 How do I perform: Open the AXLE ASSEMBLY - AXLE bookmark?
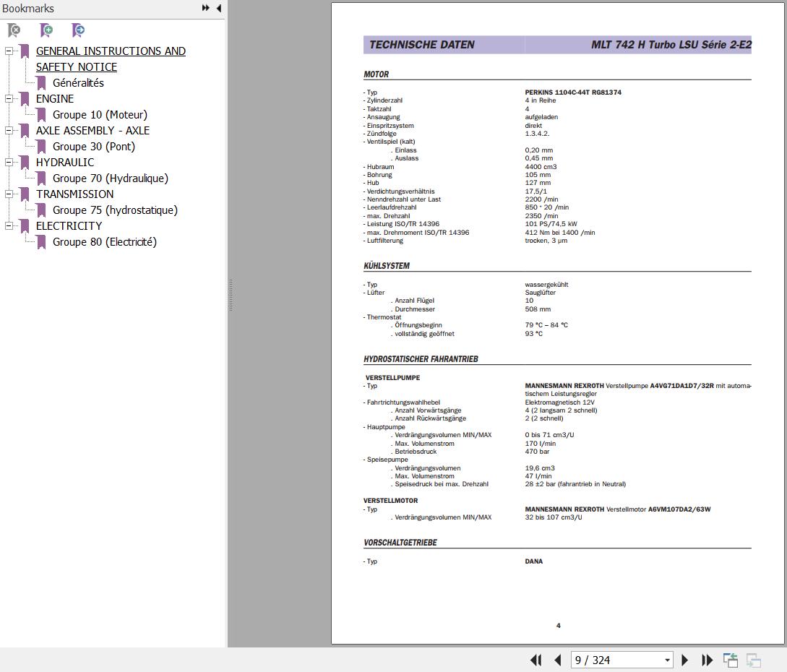pyautogui.click(x=93, y=131)
